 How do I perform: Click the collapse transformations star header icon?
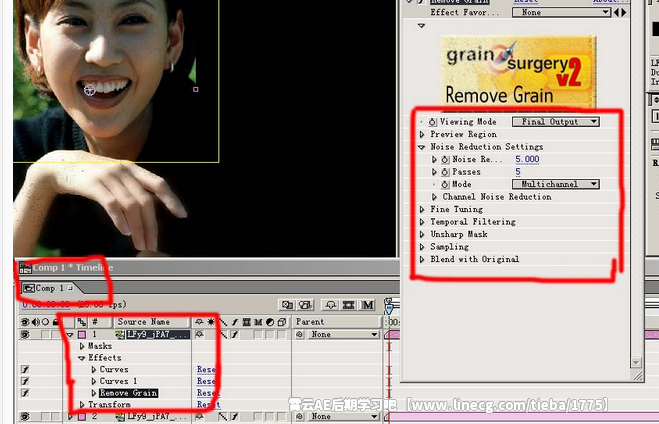[x=211, y=322]
